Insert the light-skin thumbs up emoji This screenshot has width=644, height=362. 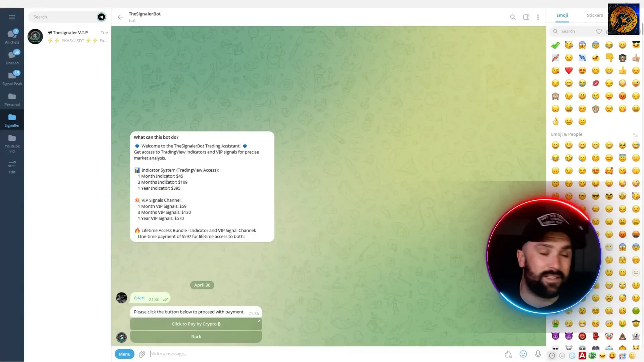pyautogui.click(x=636, y=58)
